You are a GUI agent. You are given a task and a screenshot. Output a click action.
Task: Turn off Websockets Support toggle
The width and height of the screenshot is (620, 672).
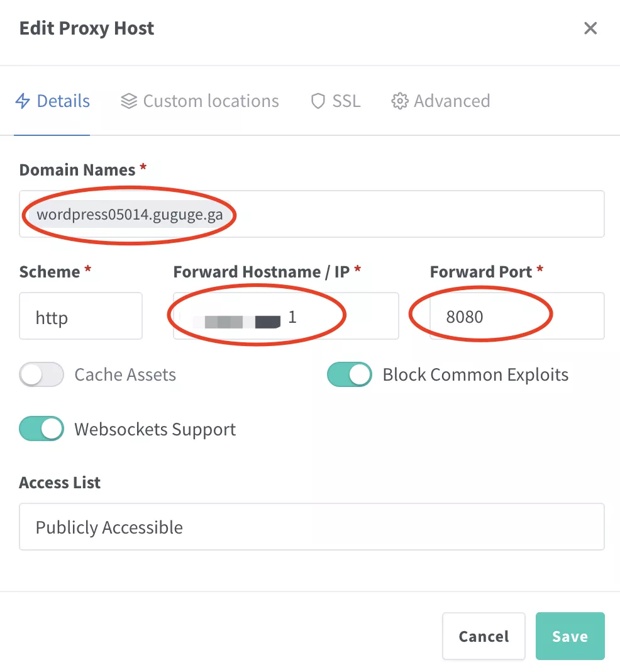pos(42,429)
